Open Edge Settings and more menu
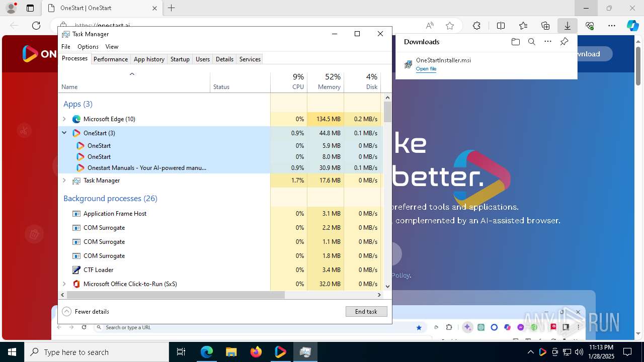 point(612,26)
